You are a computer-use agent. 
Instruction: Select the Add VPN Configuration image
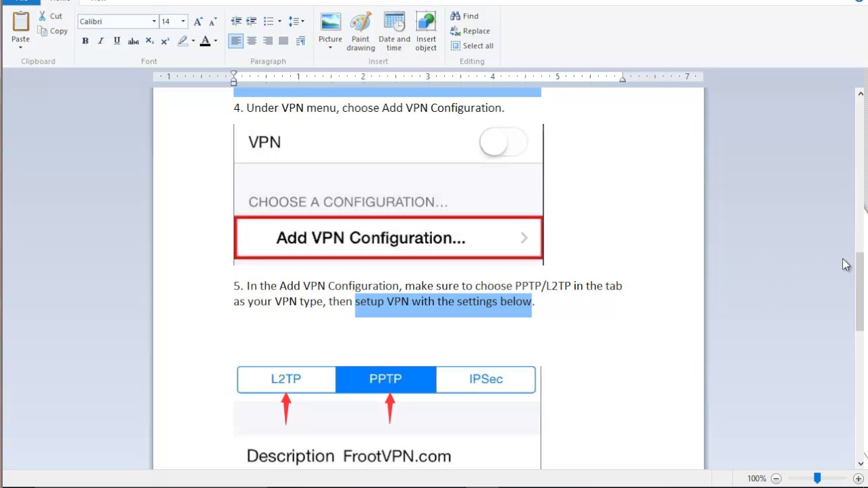point(389,194)
